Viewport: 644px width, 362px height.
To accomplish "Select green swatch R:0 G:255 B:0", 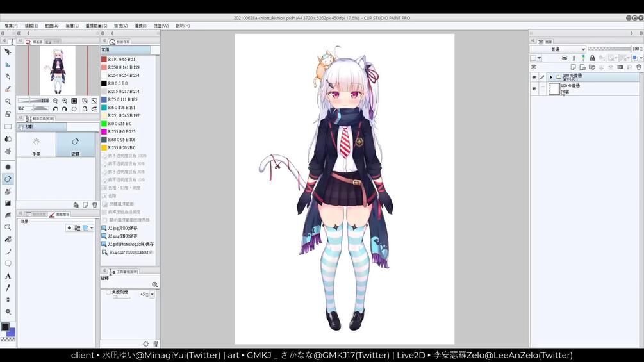I will coord(104,124).
